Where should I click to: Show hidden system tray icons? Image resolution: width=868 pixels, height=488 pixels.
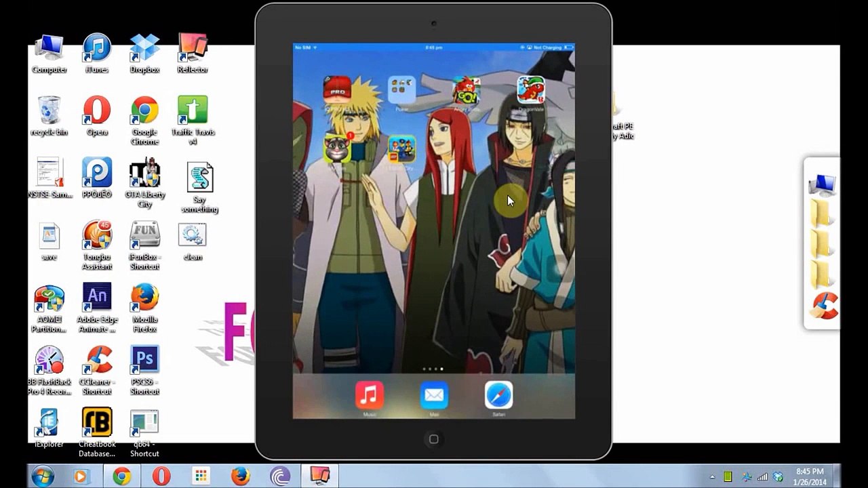712,477
